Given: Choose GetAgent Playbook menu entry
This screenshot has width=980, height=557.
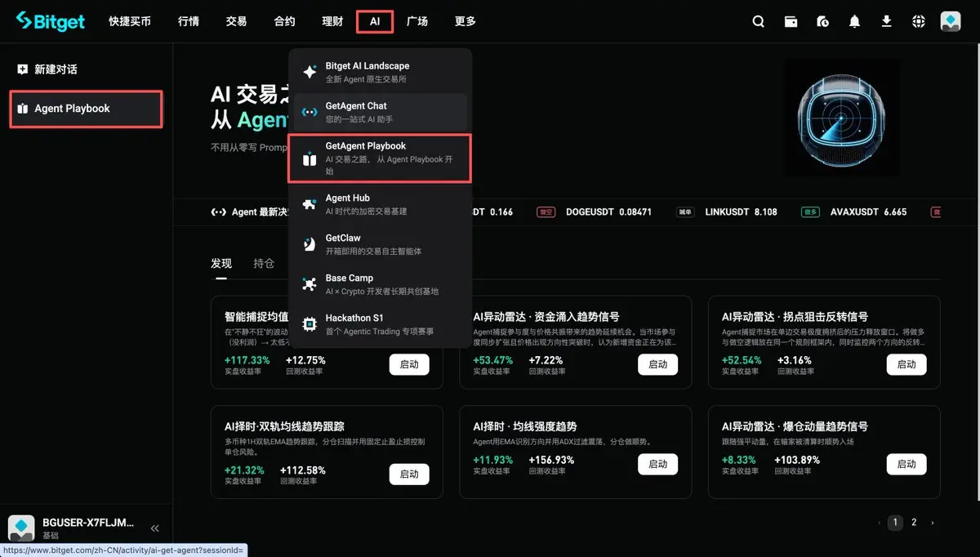Looking at the screenshot, I should [381, 158].
